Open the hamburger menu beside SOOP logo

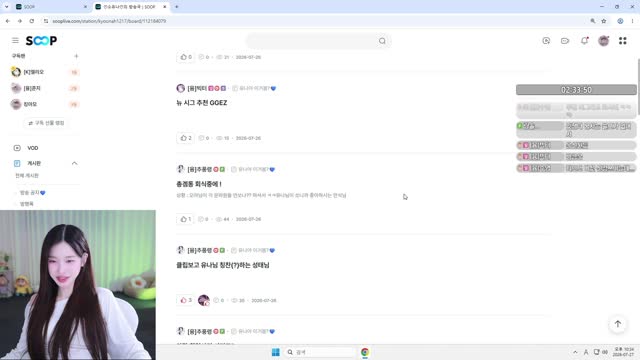click(x=15, y=40)
